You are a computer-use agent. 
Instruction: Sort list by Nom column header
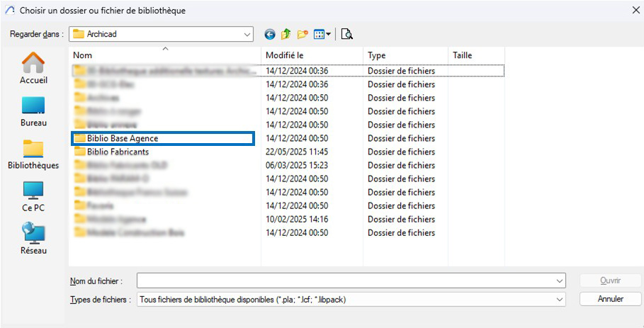(x=164, y=55)
